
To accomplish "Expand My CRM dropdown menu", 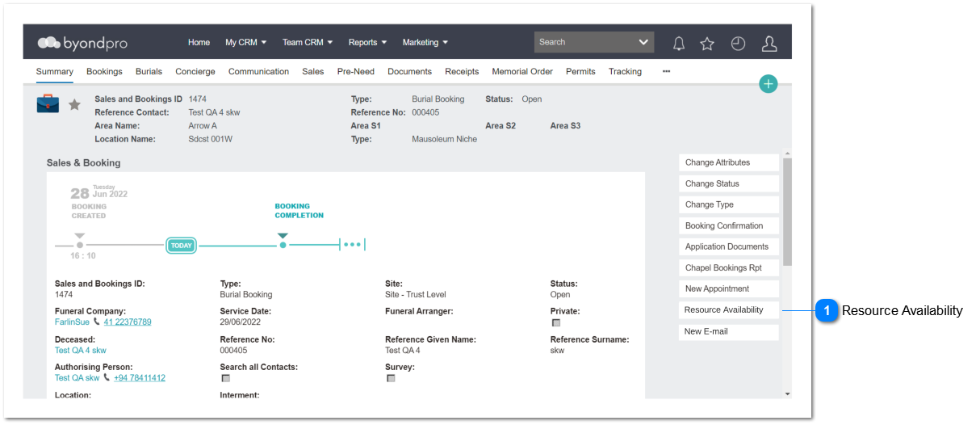I will pyautogui.click(x=245, y=42).
